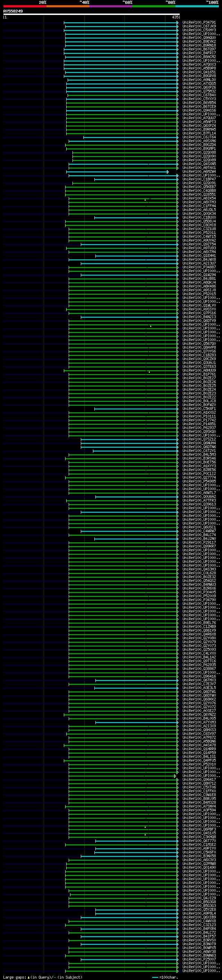Click the short cyan bar of UniRef100_A6MZW4
Image resolution: width=222 pixels, height=980 pixels.
pos(118,172)
